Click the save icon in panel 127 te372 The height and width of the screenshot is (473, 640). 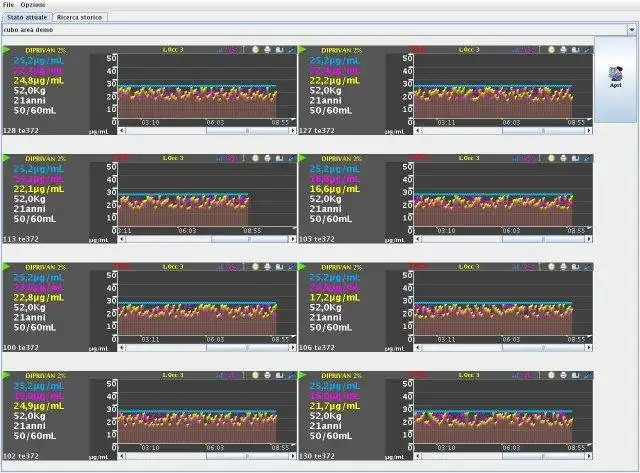[575, 50]
